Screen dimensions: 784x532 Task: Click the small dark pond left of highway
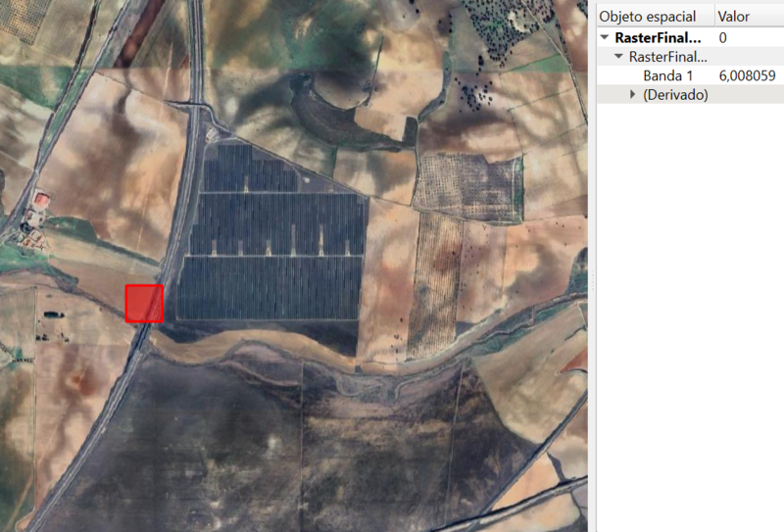(x=54, y=314)
